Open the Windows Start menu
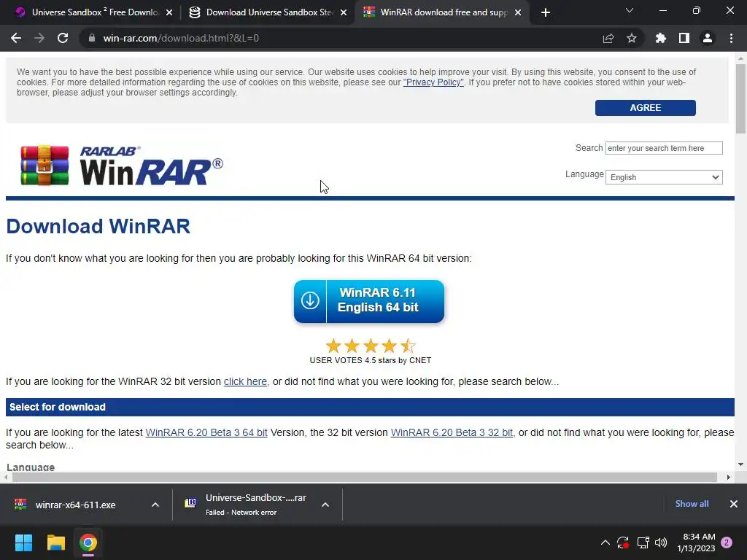Image resolution: width=747 pixels, height=560 pixels. [x=23, y=542]
